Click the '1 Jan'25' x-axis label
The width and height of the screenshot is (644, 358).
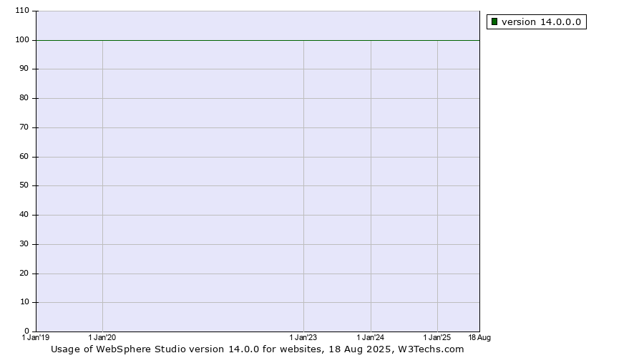point(437,337)
